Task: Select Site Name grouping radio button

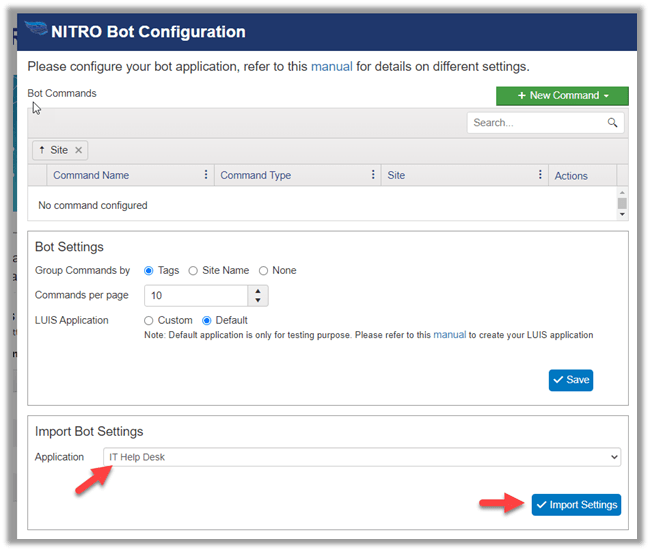Action: pyautogui.click(x=193, y=271)
